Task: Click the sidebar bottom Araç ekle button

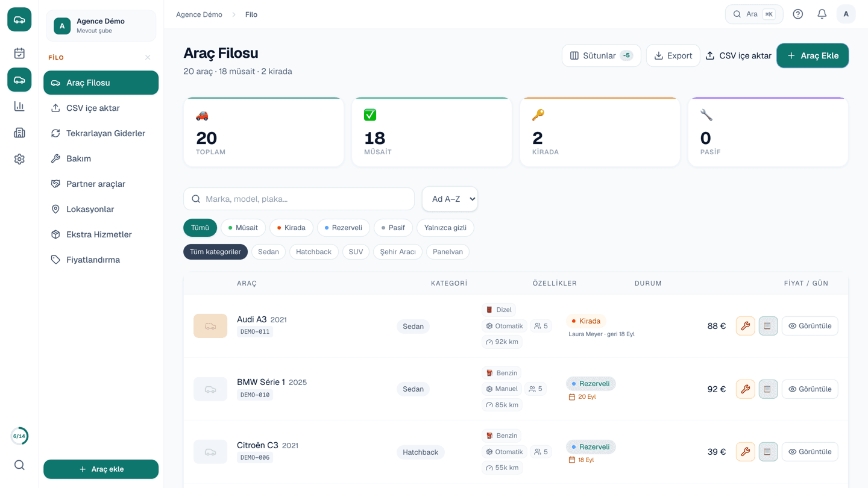Action: point(101,469)
